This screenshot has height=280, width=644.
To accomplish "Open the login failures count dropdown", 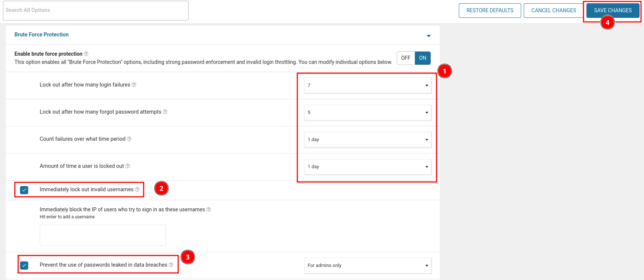I will point(367,85).
